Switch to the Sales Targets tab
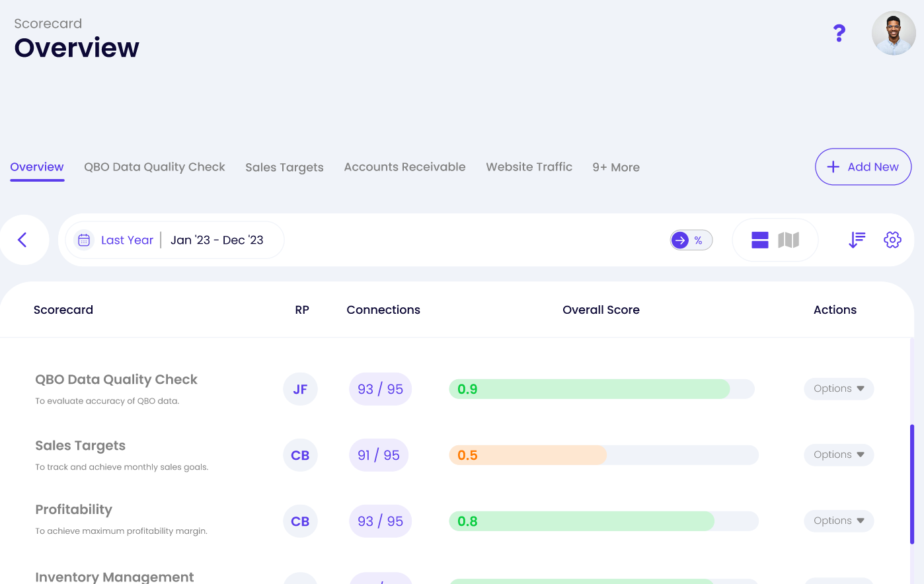This screenshot has width=924, height=584. point(284,168)
